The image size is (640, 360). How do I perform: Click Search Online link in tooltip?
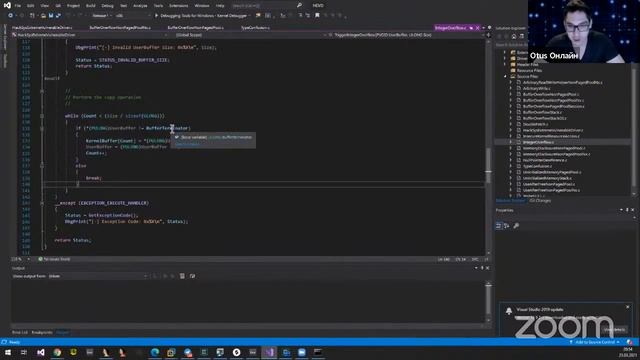point(187,144)
